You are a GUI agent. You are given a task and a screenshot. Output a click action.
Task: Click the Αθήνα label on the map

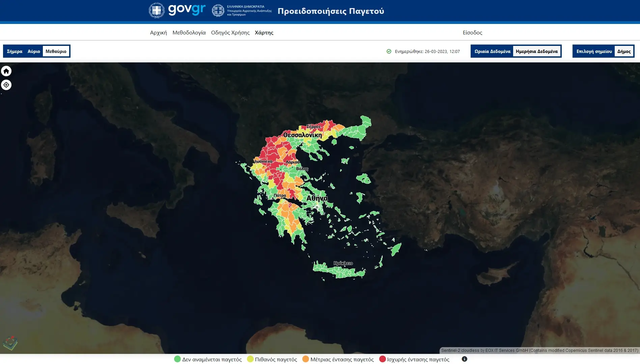pos(317,198)
